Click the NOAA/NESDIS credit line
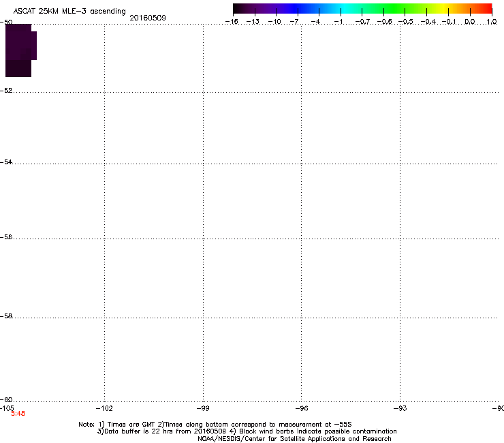 [294, 439]
